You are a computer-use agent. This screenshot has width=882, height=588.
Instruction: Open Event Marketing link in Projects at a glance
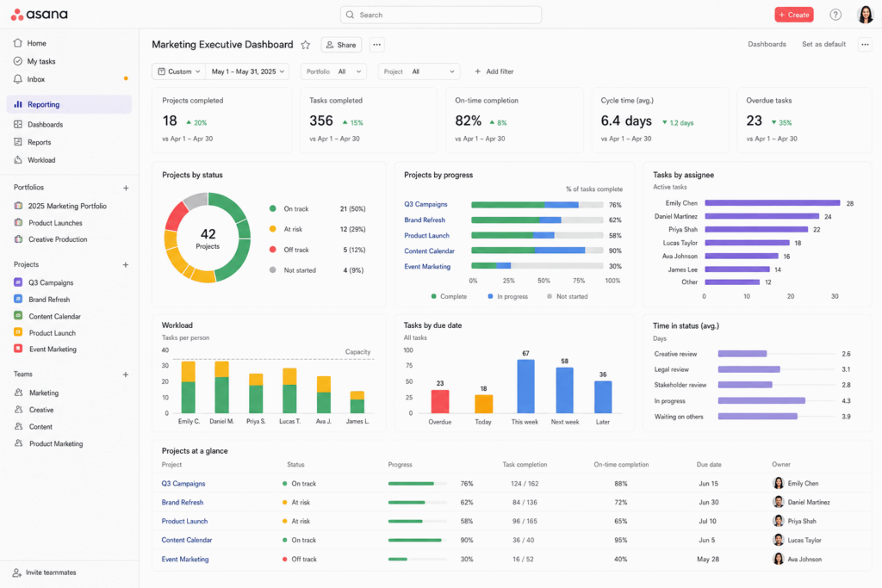point(185,559)
